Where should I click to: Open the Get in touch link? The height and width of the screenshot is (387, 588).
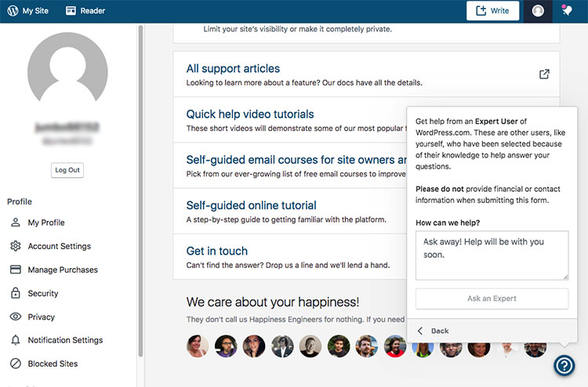pyautogui.click(x=217, y=251)
